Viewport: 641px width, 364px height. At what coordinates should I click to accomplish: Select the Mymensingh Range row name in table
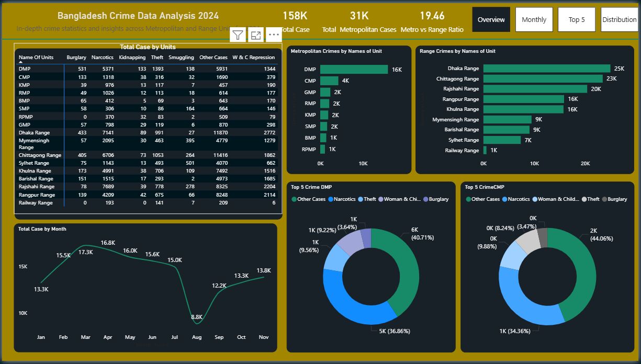point(34,144)
